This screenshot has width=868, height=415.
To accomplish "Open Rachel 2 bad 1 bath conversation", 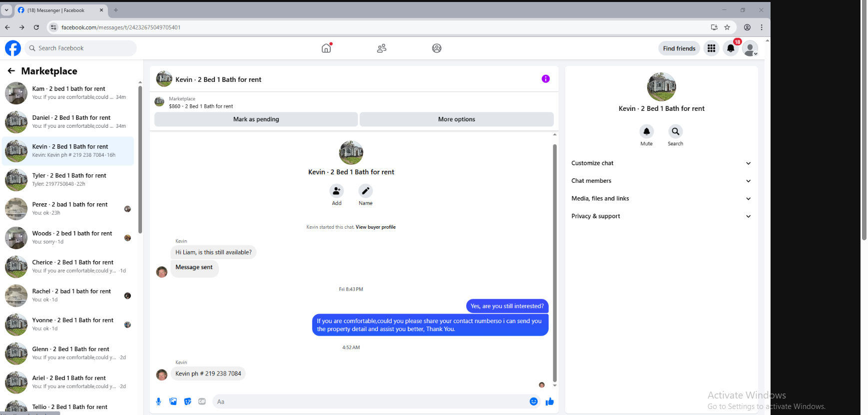I will tap(68, 296).
